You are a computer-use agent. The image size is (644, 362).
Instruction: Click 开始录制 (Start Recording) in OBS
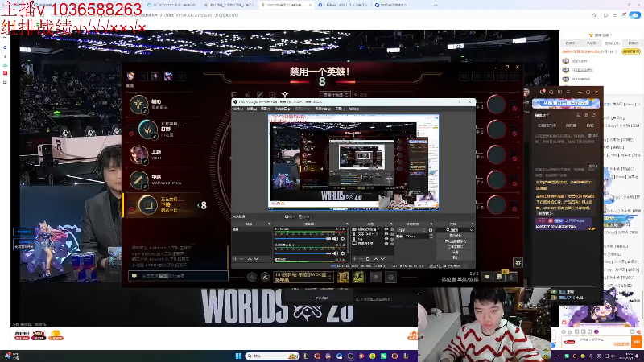click(456, 236)
